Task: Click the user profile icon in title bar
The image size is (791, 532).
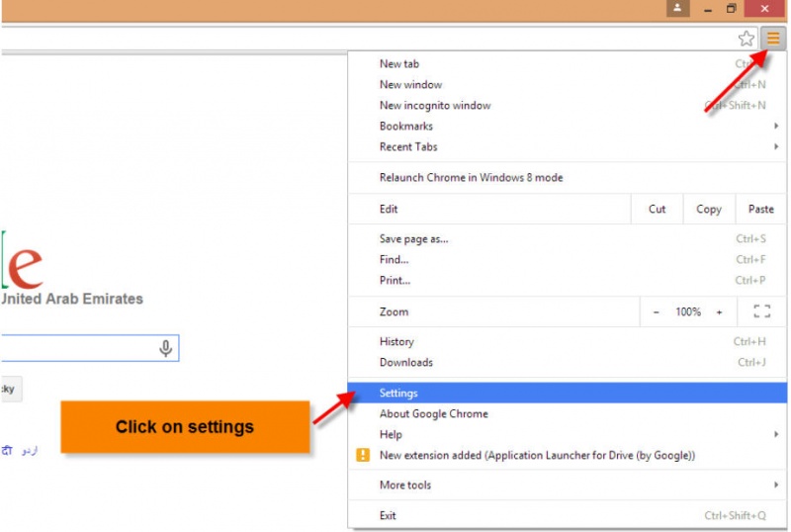Action: 677,8
